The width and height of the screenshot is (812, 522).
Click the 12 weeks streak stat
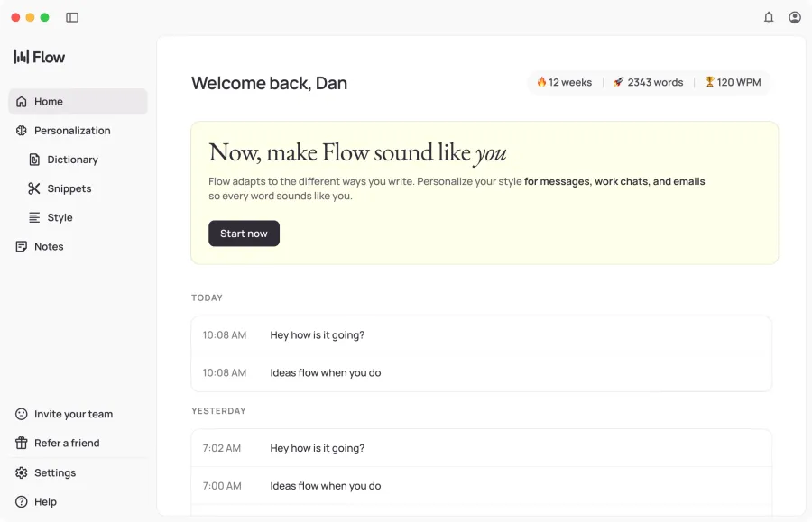click(x=564, y=82)
